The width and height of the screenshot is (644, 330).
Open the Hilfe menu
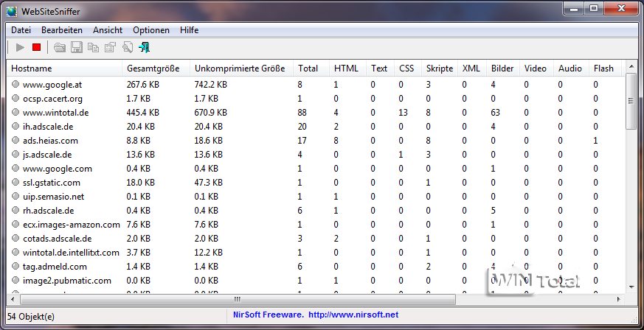pyautogui.click(x=190, y=30)
